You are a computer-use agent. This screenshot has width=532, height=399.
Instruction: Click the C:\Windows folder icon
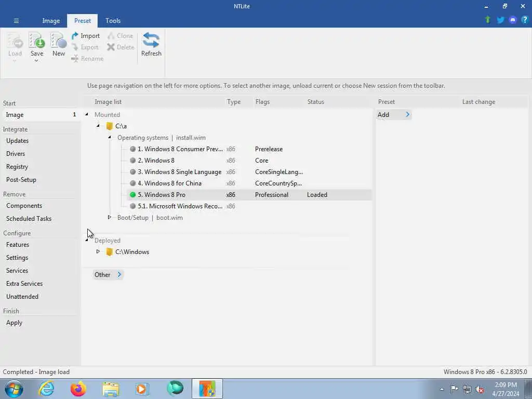[x=109, y=252]
